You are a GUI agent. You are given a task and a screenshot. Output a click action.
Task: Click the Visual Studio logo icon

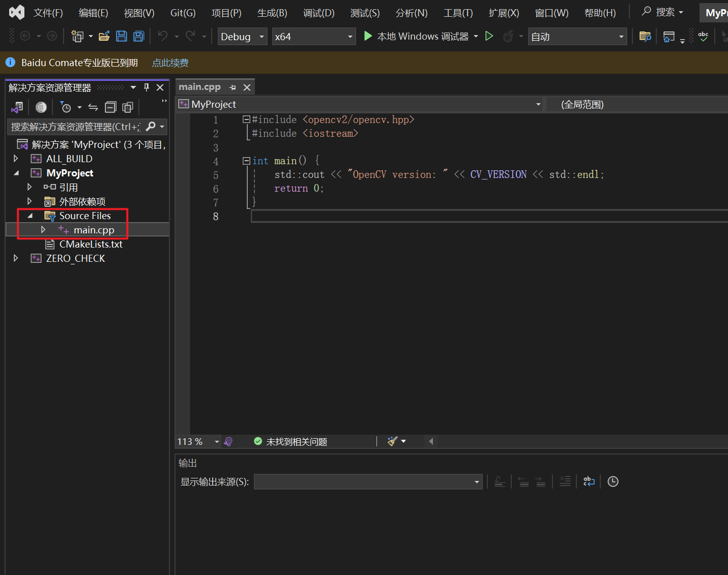click(x=17, y=12)
